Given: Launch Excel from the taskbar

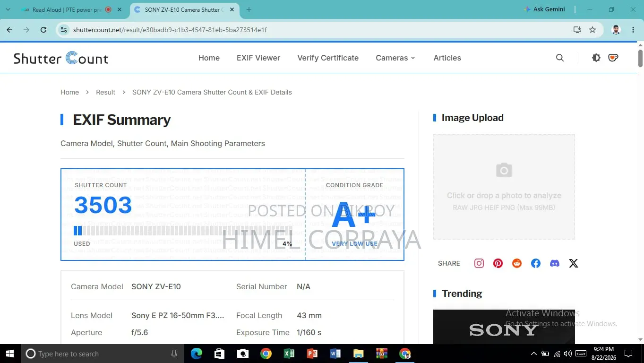Looking at the screenshot, I should tap(289, 354).
